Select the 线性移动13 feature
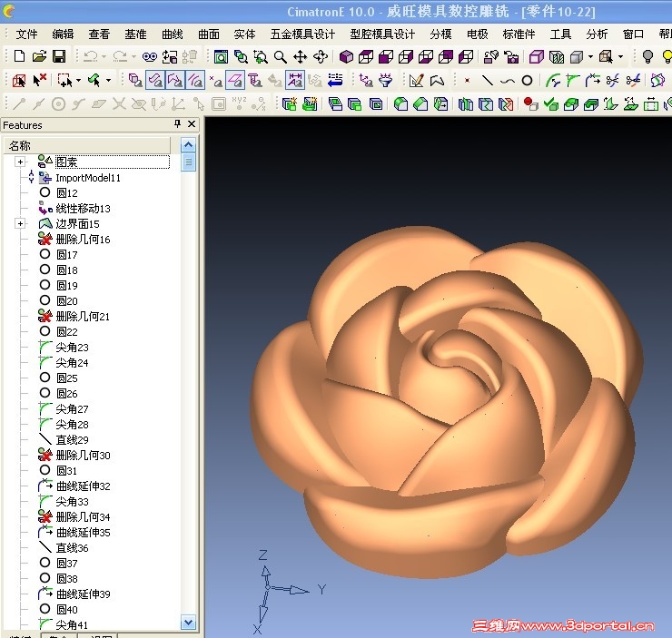This screenshot has width=672, height=638. point(84,209)
